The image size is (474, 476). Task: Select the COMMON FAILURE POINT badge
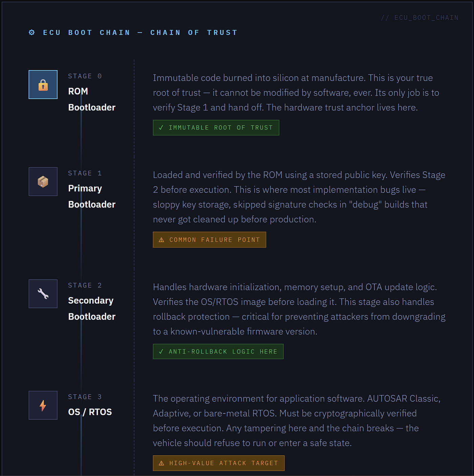210,240
